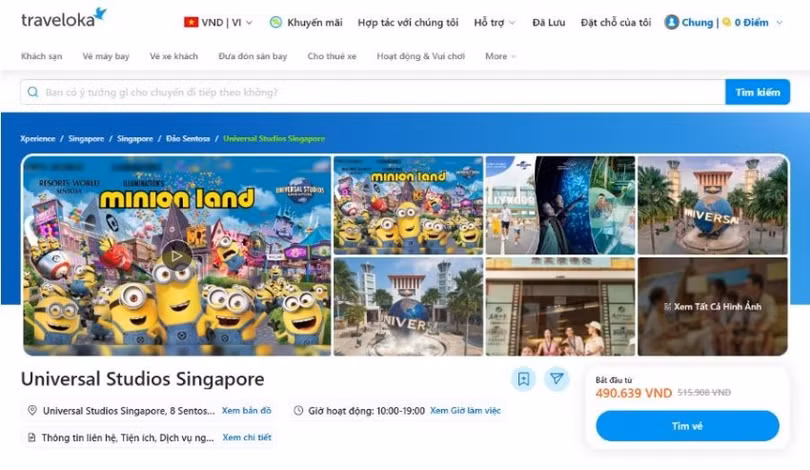Click the Xem bản đồ link
The height and width of the screenshot is (470, 810).
tap(246, 411)
